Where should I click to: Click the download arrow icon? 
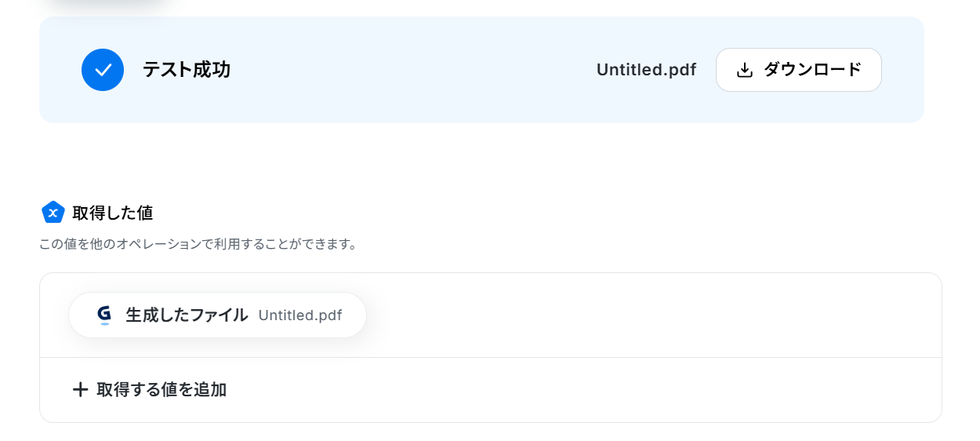[745, 70]
